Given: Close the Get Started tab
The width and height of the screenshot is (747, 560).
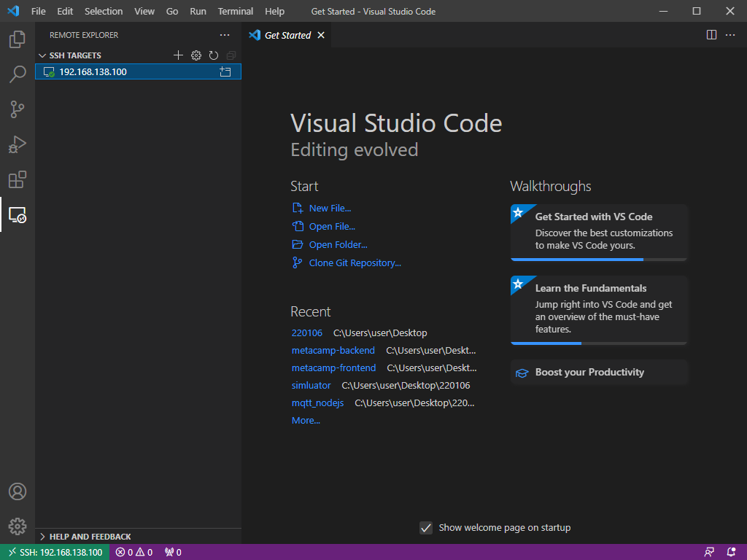Looking at the screenshot, I should point(321,35).
